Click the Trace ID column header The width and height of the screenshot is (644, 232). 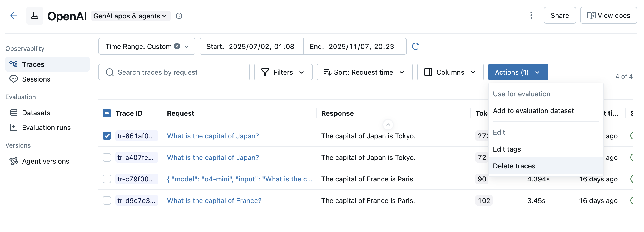[129, 113]
